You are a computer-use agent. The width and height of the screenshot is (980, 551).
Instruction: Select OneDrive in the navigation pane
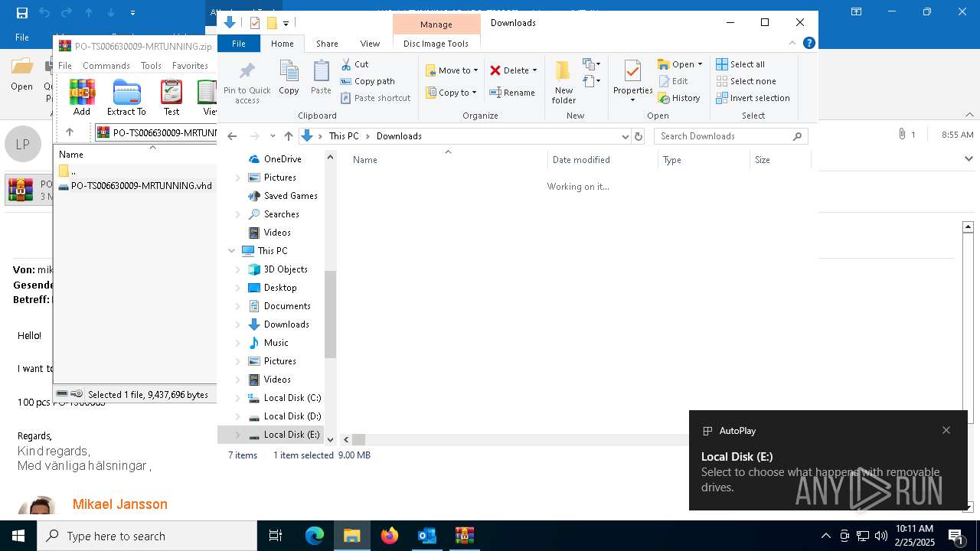283,159
